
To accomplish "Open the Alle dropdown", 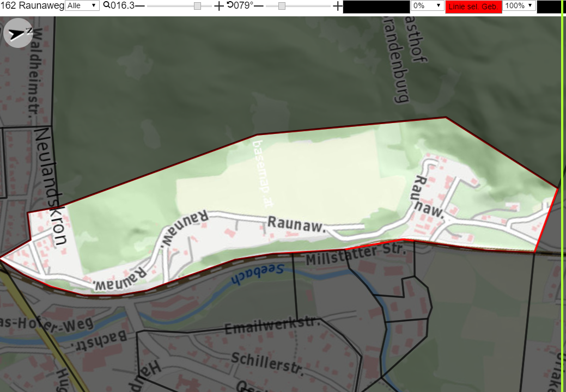I will pos(82,5).
